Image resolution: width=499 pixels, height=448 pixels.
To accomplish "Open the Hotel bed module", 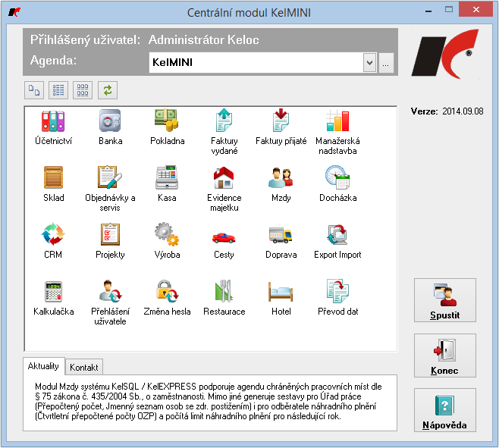I will 281,299.
